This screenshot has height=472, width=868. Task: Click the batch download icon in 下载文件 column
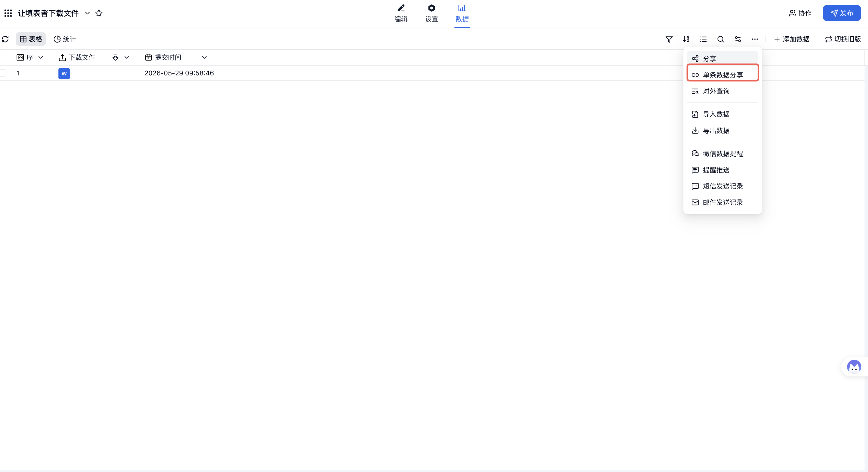(x=115, y=58)
